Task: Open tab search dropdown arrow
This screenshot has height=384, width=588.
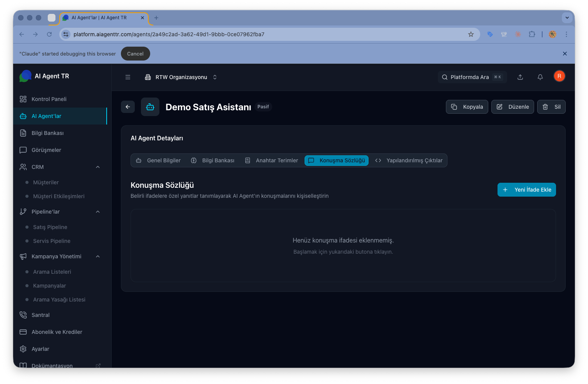Action: coord(567,18)
